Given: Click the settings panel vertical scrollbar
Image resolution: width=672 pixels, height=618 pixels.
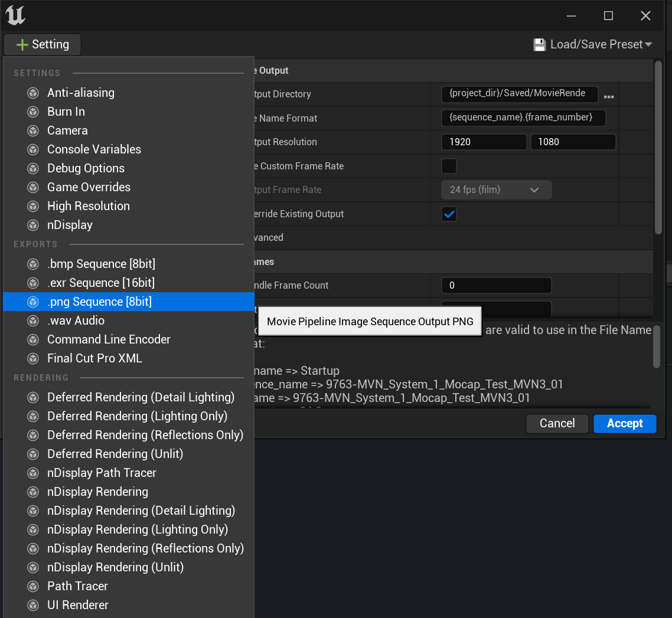Looking at the screenshot, I should coord(658,148).
